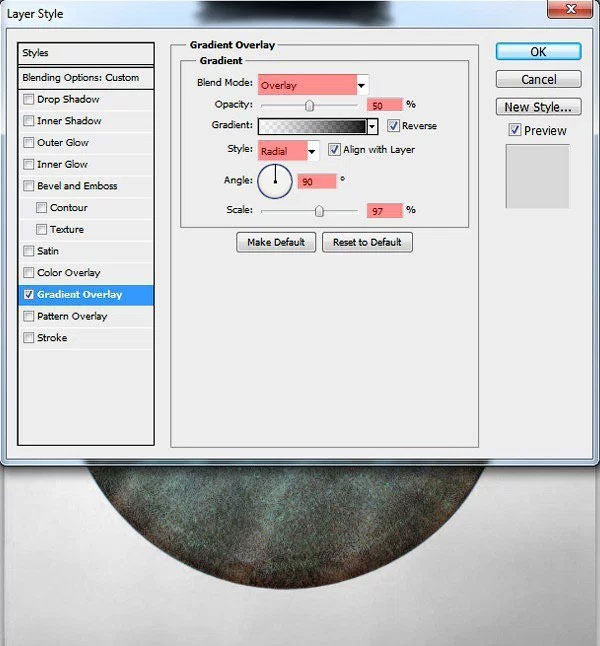Click the Blend Mode field showing Overlay
The width and height of the screenshot is (600, 646).
307,85
